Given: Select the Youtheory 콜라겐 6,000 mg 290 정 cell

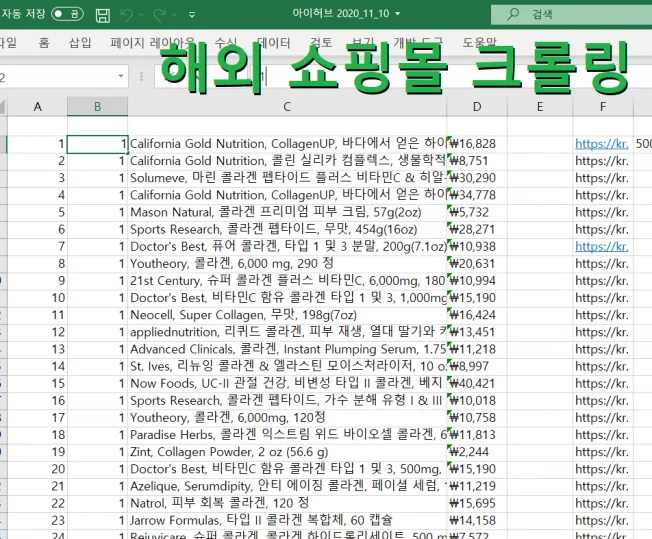Looking at the screenshot, I should [x=287, y=264].
